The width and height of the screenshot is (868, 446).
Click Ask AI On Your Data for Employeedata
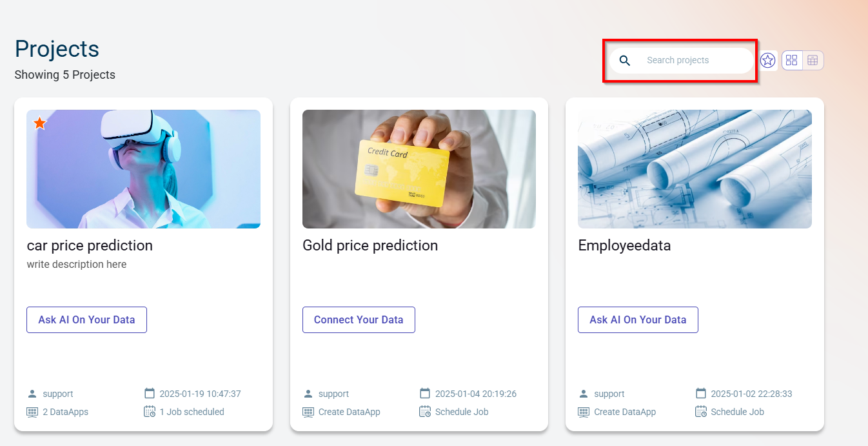(638, 319)
